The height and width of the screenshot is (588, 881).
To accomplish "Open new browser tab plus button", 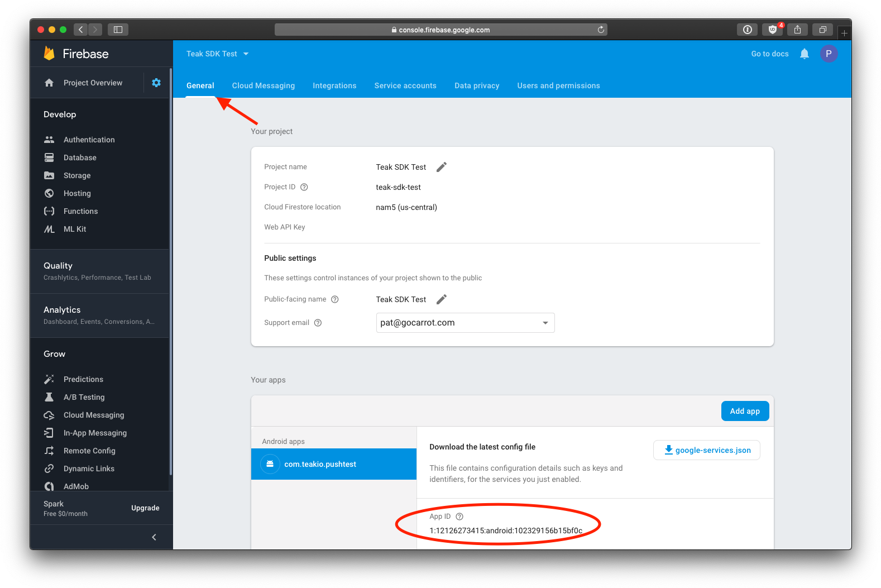I will point(844,33).
